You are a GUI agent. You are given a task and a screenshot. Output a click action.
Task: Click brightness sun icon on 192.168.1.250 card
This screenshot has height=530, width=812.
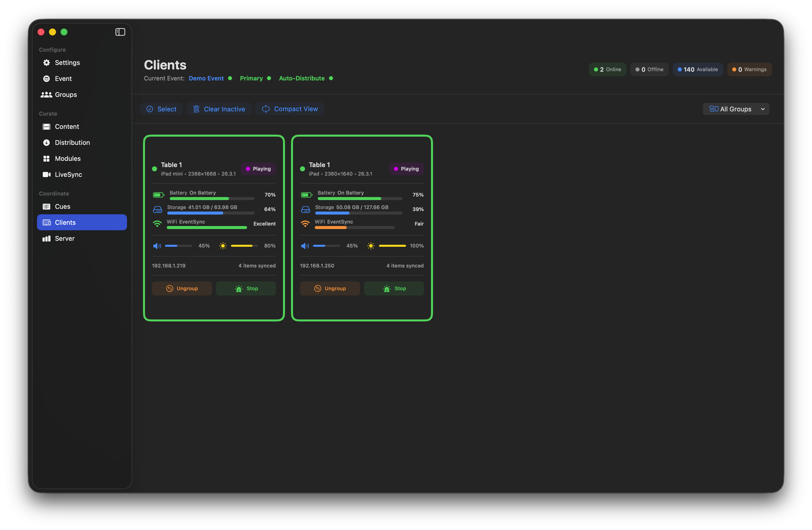pyautogui.click(x=371, y=246)
